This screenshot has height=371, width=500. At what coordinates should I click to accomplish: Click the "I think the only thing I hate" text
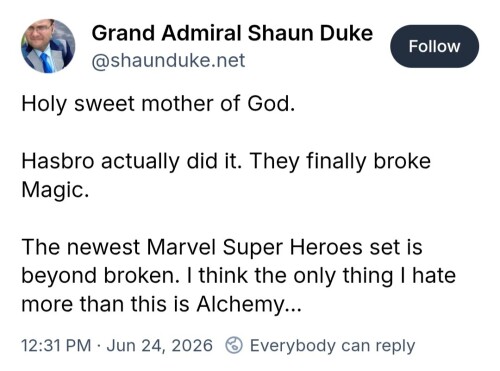[322, 276]
